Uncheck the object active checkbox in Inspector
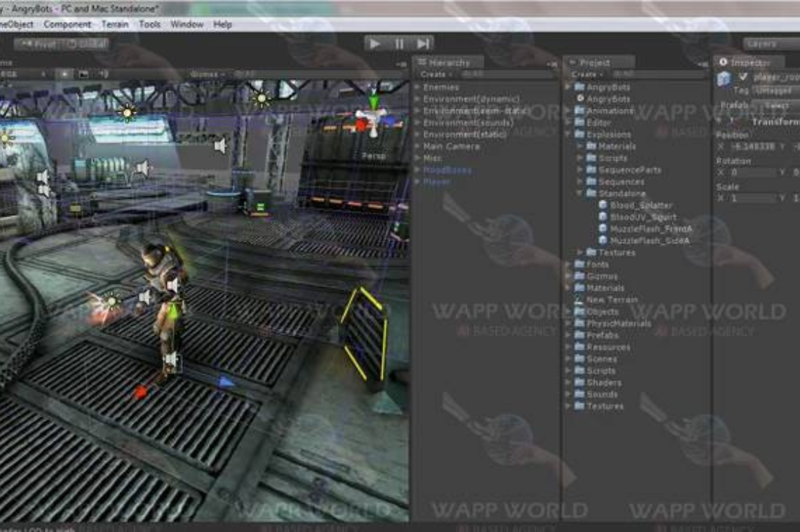Image resolution: width=800 pixels, height=532 pixels. point(743,77)
